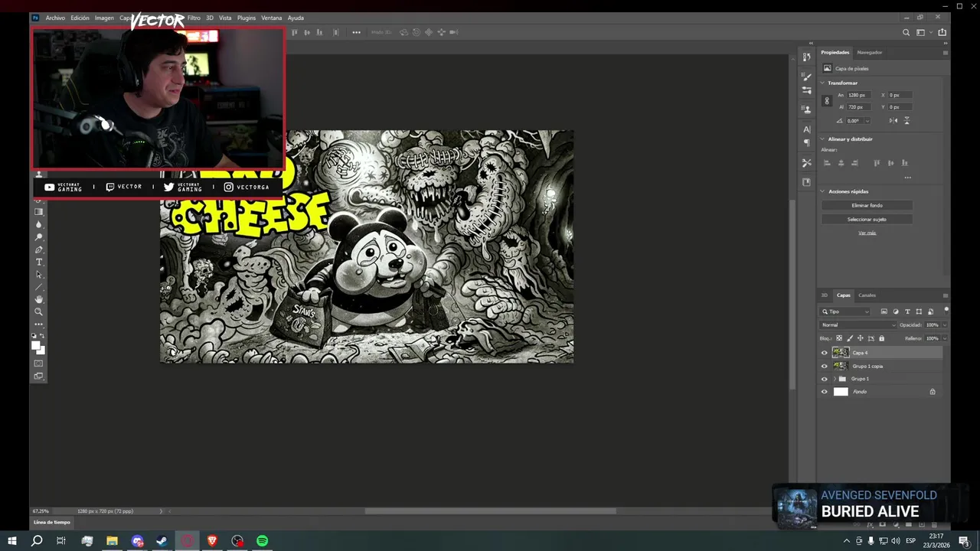Toggle lock transparent pixels
Screen dimensions: 980x551
[x=839, y=338]
